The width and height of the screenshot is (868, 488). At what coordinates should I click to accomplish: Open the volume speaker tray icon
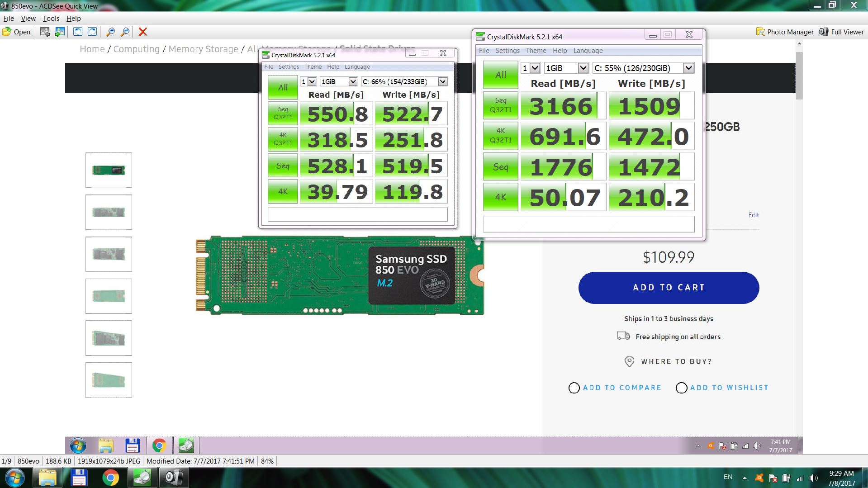tap(814, 478)
